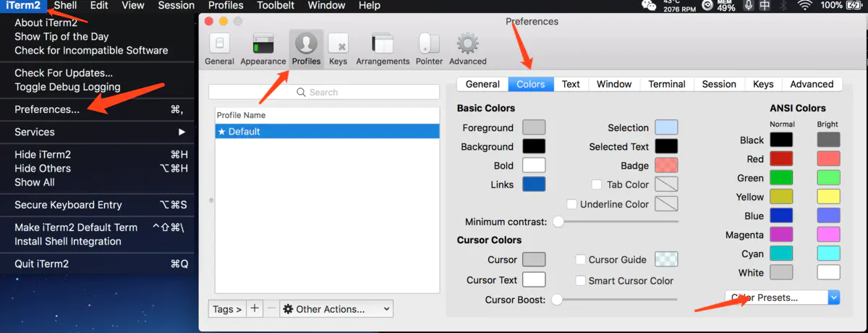Open the bright Magenta ANSI color swatch
Viewport: 868px width, 333px height.
[828, 235]
